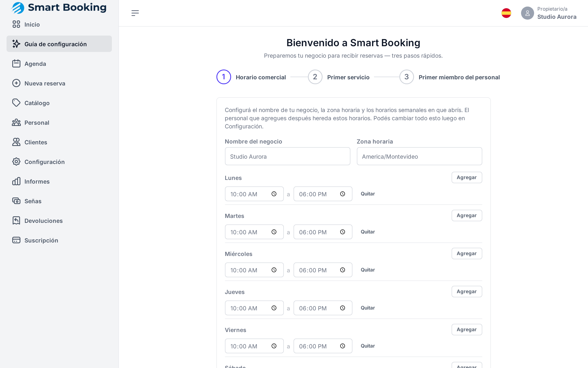Click Agregar button for Martes
This screenshot has width=588, height=368.
click(467, 215)
